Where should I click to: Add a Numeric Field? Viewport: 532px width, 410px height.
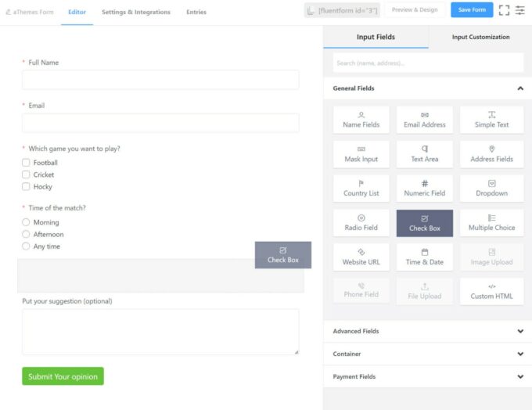click(425, 189)
